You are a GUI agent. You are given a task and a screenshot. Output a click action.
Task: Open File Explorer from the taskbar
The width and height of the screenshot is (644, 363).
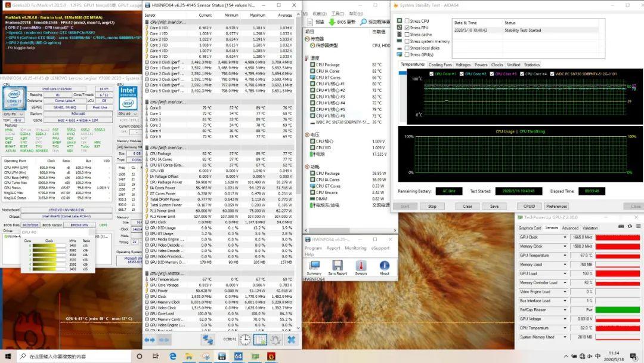click(189, 356)
